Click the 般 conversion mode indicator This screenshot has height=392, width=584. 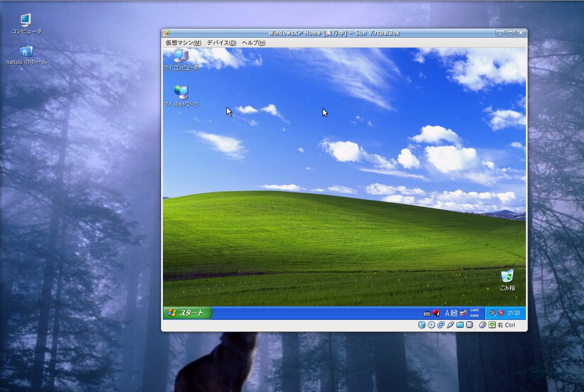[x=454, y=313]
